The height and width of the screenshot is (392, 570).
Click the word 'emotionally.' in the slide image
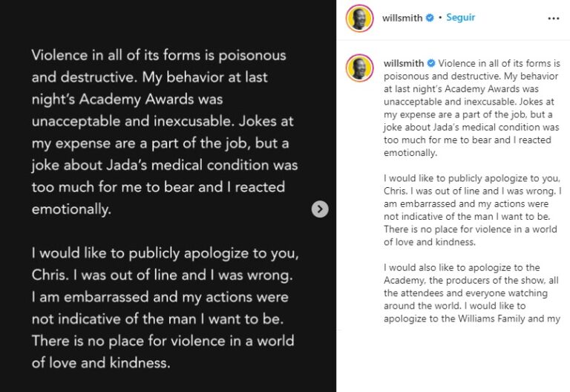[71, 209]
